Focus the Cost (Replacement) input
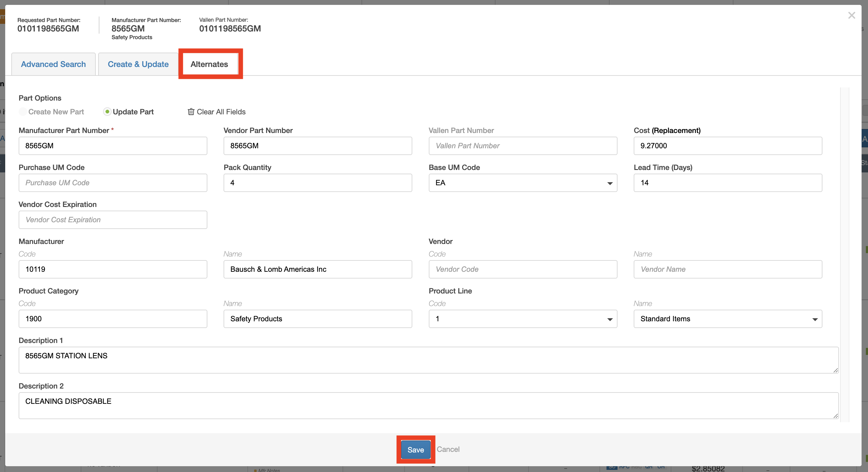 [728, 146]
